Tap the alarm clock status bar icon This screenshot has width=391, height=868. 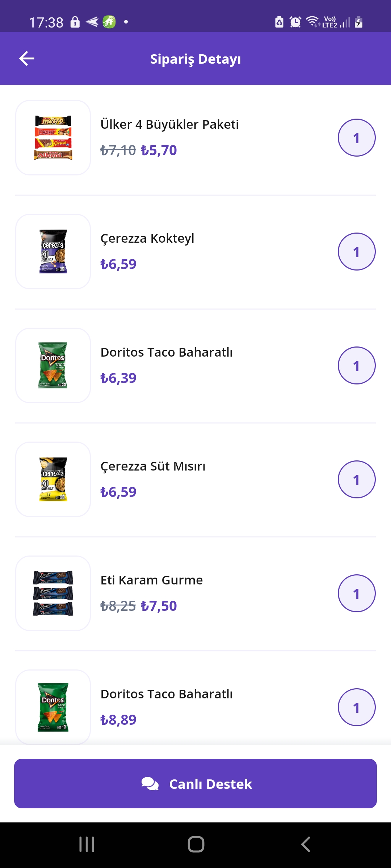click(x=295, y=22)
